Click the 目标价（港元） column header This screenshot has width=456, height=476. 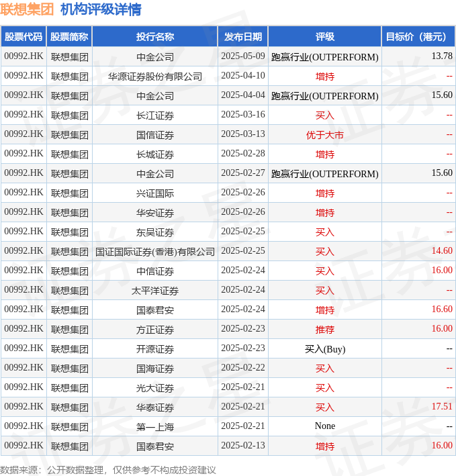[x=418, y=37]
